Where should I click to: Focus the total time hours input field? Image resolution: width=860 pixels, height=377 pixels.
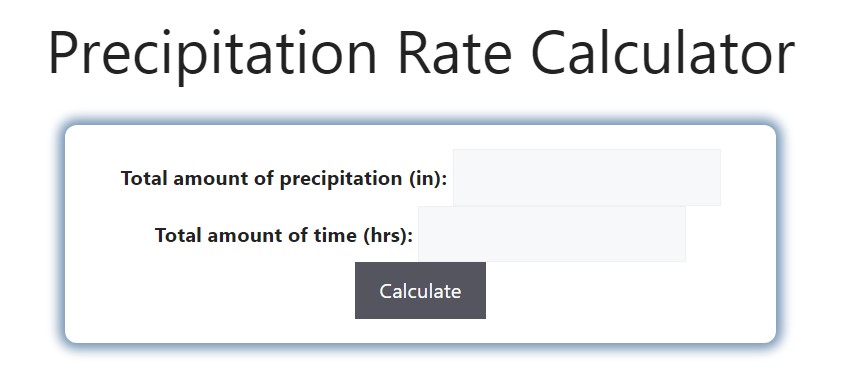552,234
